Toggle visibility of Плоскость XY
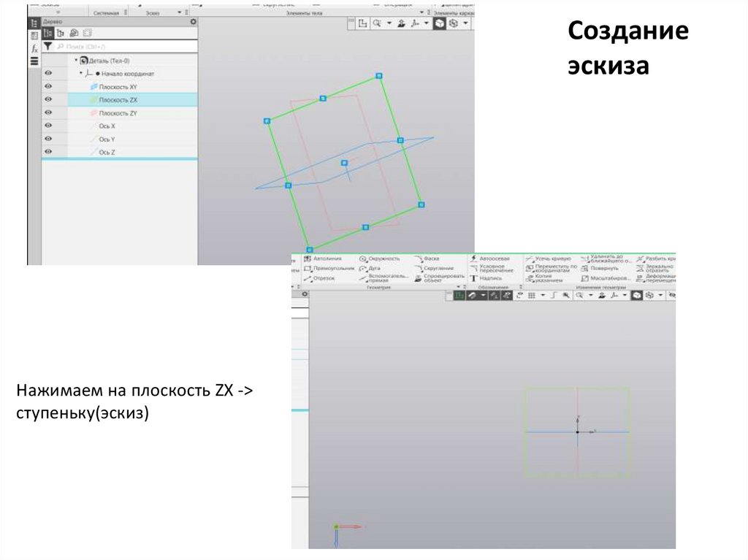 (48, 86)
